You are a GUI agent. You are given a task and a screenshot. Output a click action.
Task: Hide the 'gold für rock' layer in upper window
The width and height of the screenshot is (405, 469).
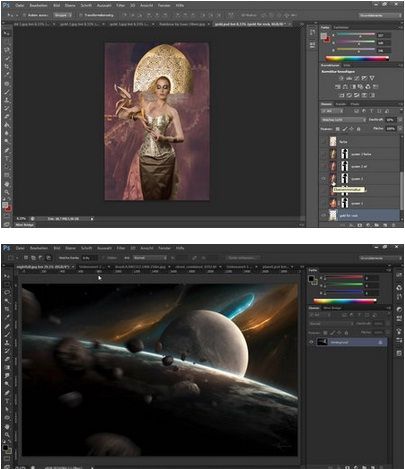click(x=324, y=216)
